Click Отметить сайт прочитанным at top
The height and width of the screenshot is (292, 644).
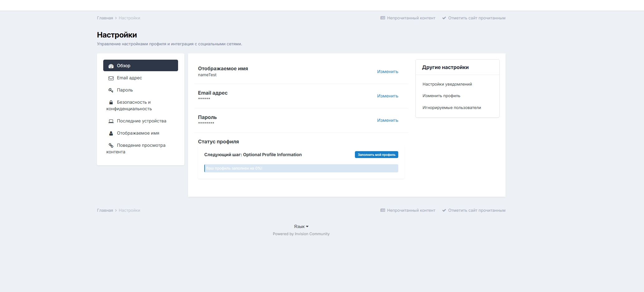pos(474,18)
